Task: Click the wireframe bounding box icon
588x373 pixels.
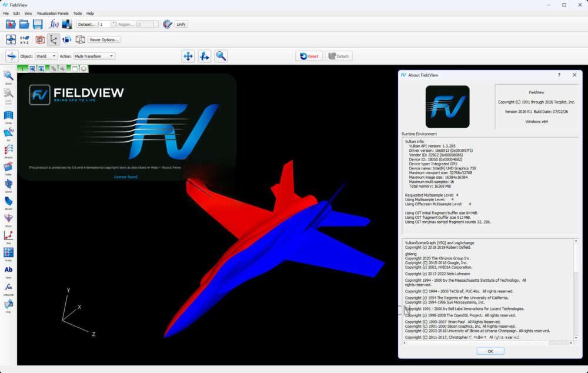Action: tap(80, 39)
